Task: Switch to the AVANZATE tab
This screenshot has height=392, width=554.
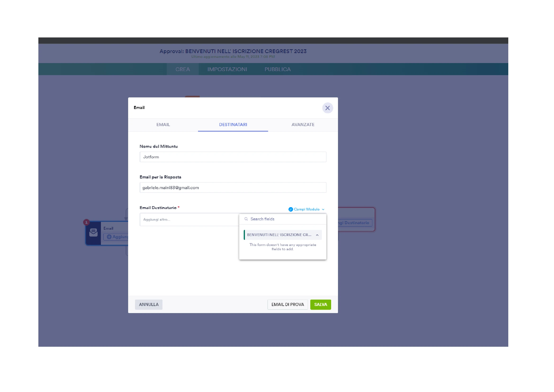Action: pyautogui.click(x=303, y=125)
